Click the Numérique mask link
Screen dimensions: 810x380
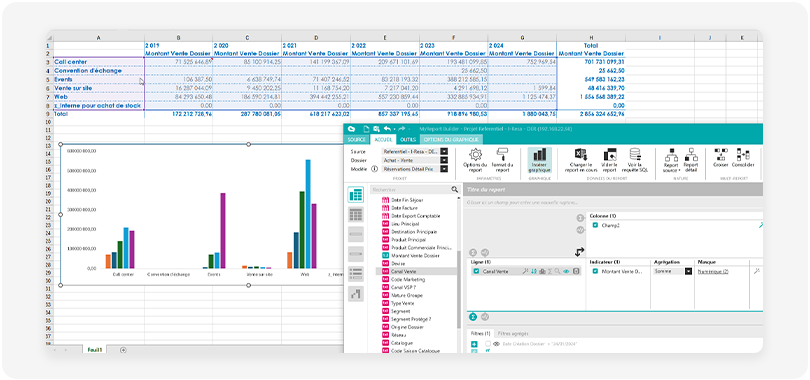(712, 271)
